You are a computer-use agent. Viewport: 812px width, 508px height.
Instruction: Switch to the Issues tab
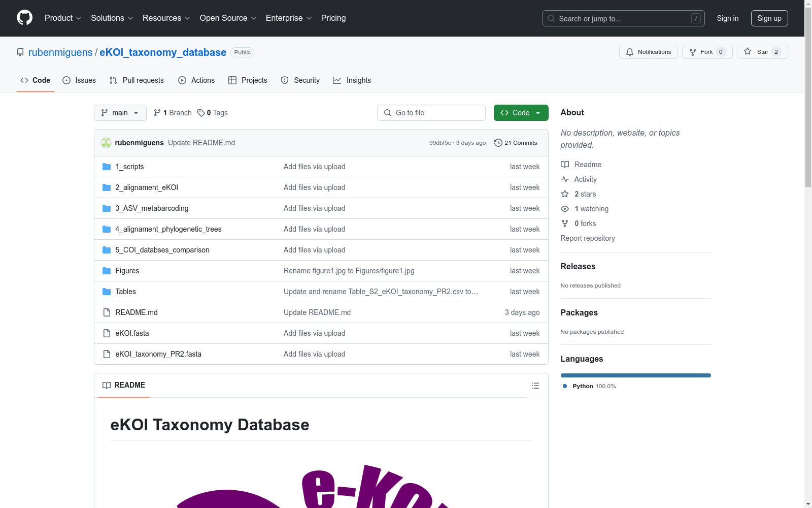[79, 80]
